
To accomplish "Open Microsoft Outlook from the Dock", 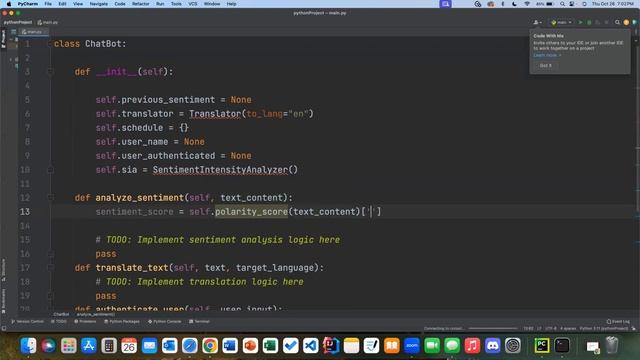I will click(169, 346).
